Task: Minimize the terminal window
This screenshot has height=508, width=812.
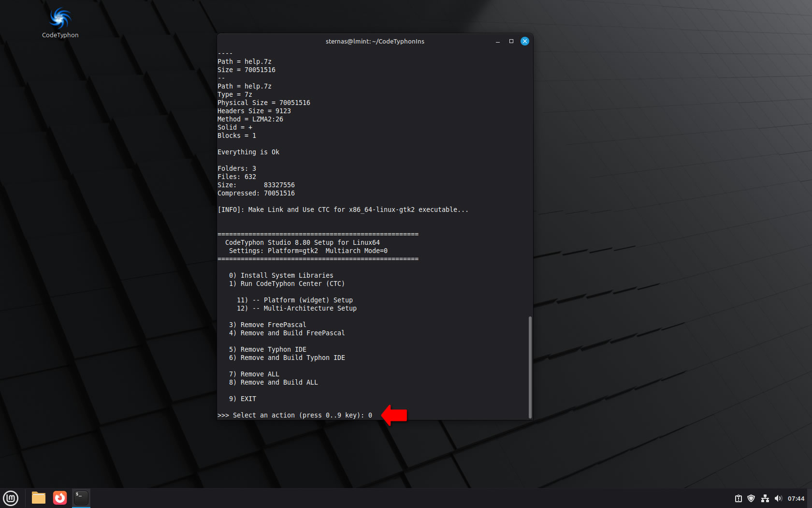Action: click(498, 42)
